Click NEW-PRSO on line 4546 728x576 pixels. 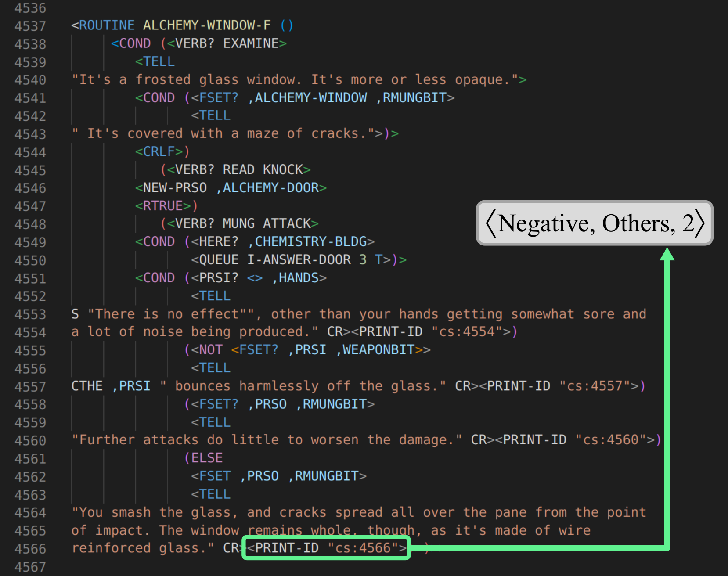tap(175, 188)
